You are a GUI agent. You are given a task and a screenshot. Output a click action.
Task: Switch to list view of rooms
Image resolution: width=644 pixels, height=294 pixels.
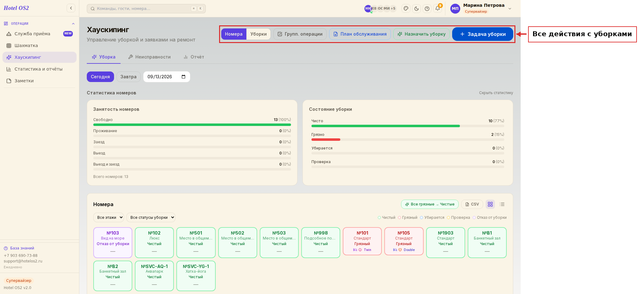(x=502, y=204)
